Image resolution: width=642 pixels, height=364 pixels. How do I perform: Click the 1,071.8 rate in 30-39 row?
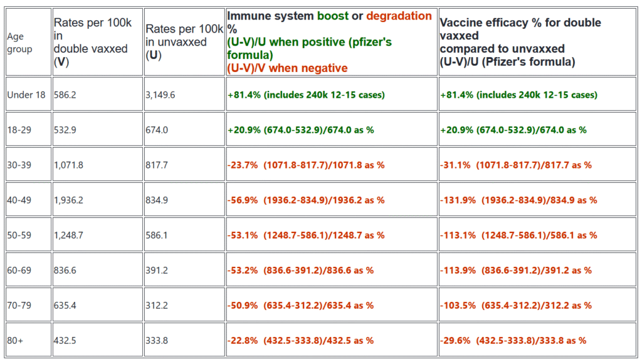[x=97, y=165]
